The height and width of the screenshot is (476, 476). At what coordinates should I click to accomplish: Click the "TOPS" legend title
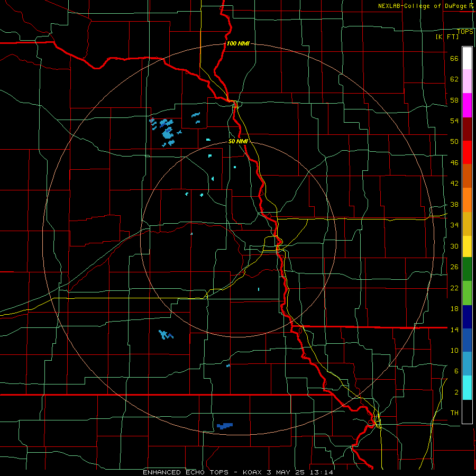coord(465,31)
